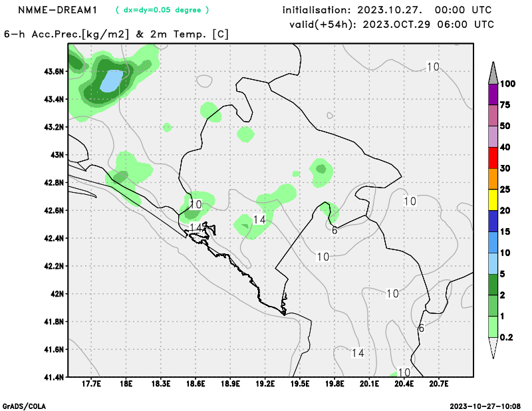This screenshot has height=411, width=532.
Task: Click the 2023-10-27-10:08 timestamp
Action: point(485,406)
